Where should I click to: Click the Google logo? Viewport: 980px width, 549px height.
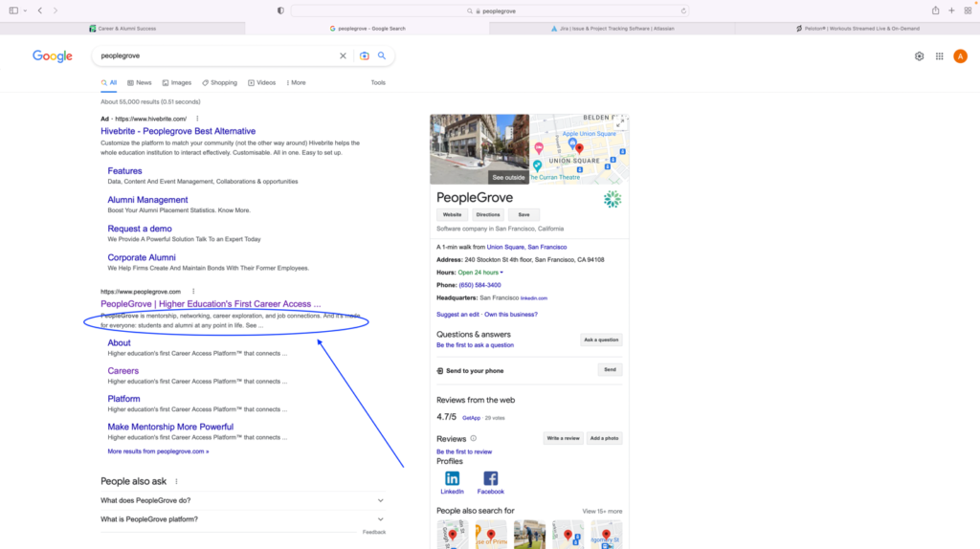[53, 56]
